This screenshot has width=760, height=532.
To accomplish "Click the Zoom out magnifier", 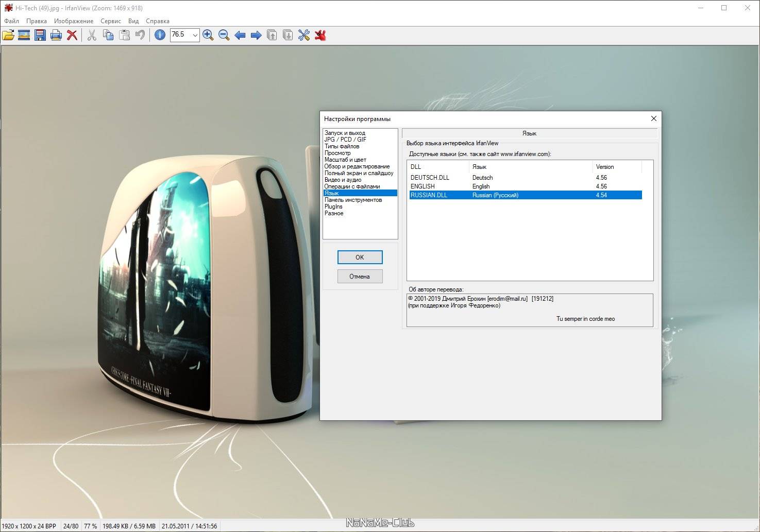I will (224, 35).
